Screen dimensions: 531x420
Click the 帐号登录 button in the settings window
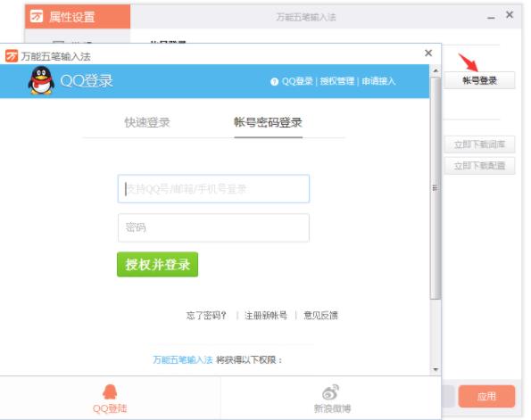tap(479, 80)
